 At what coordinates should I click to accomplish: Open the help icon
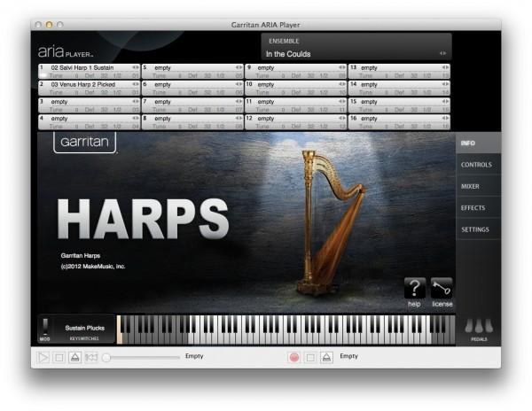point(414,289)
